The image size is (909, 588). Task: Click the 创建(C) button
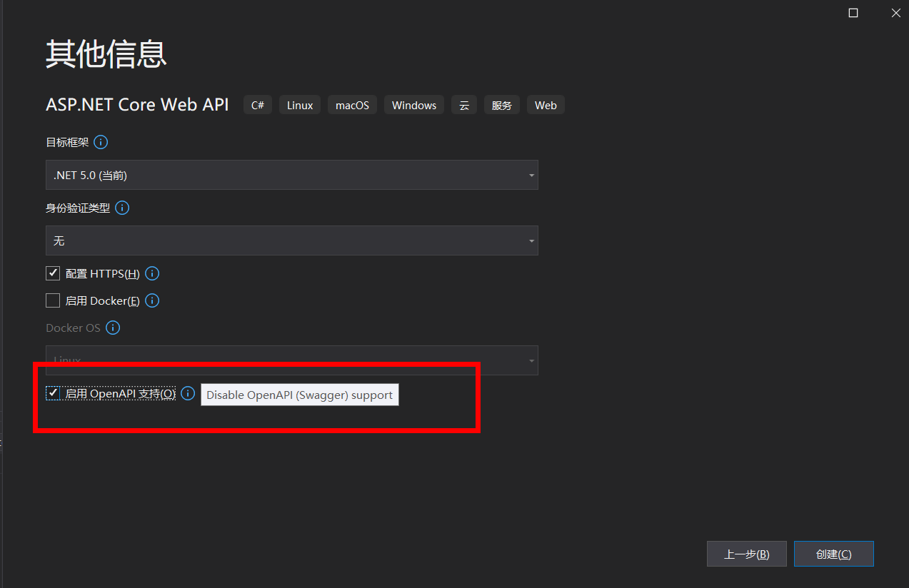click(x=833, y=553)
